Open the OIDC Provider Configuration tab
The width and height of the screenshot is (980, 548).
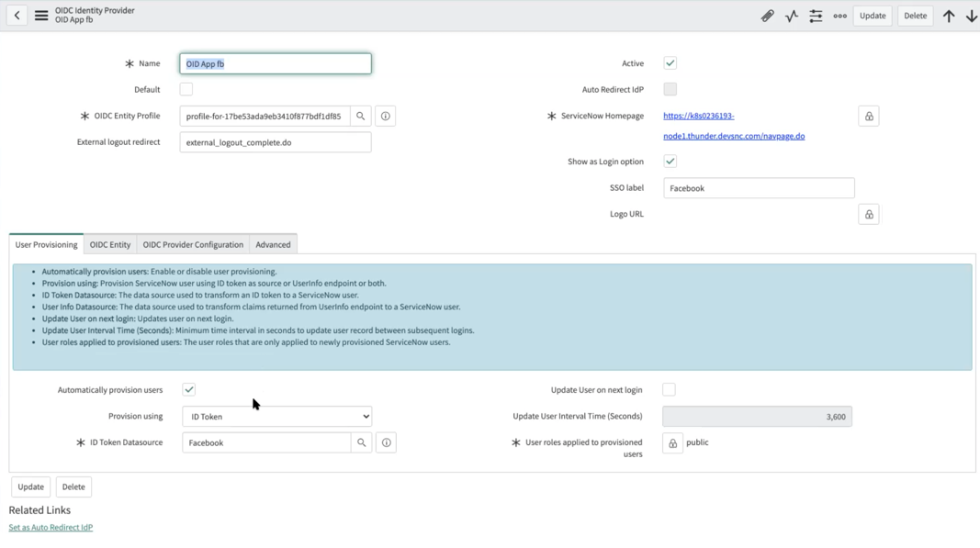(193, 244)
